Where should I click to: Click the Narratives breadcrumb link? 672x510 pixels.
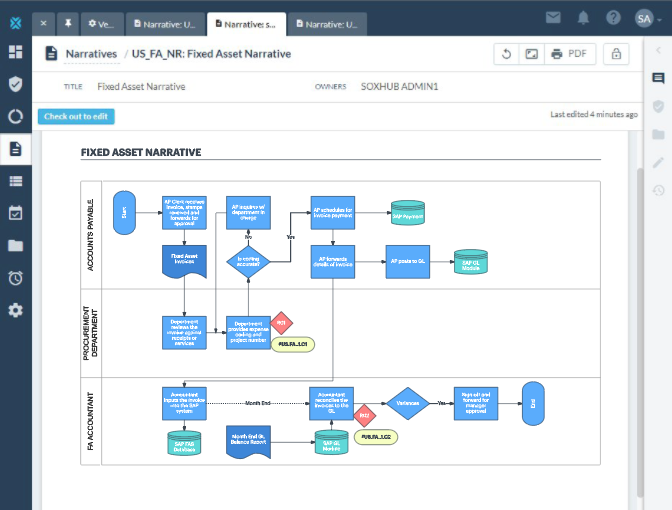tap(91, 54)
